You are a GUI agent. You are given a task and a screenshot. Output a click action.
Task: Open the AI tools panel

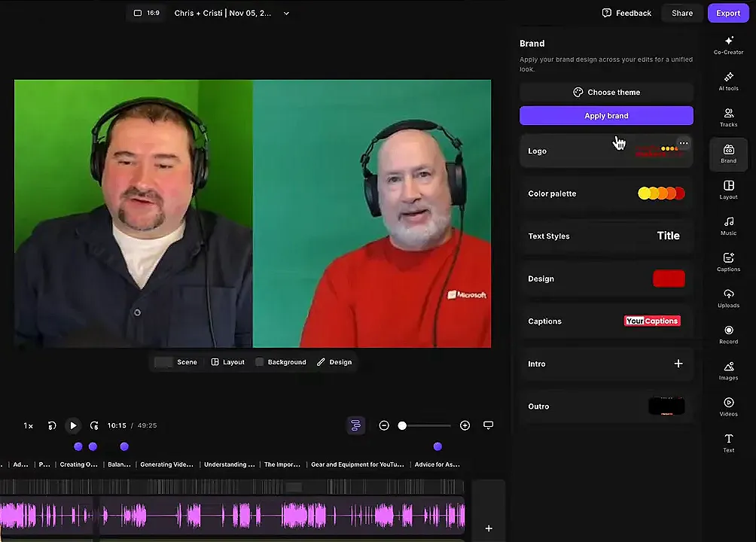pos(728,82)
